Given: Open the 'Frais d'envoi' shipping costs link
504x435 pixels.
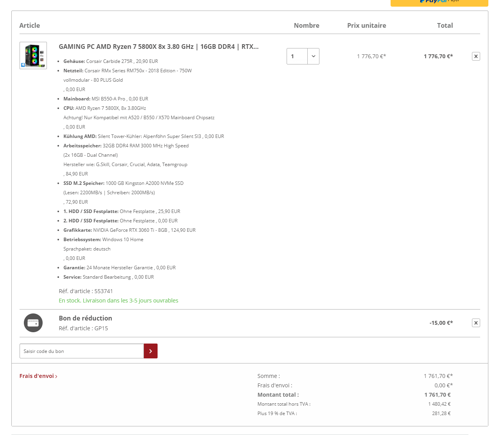Looking at the screenshot, I should tap(38, 376).
